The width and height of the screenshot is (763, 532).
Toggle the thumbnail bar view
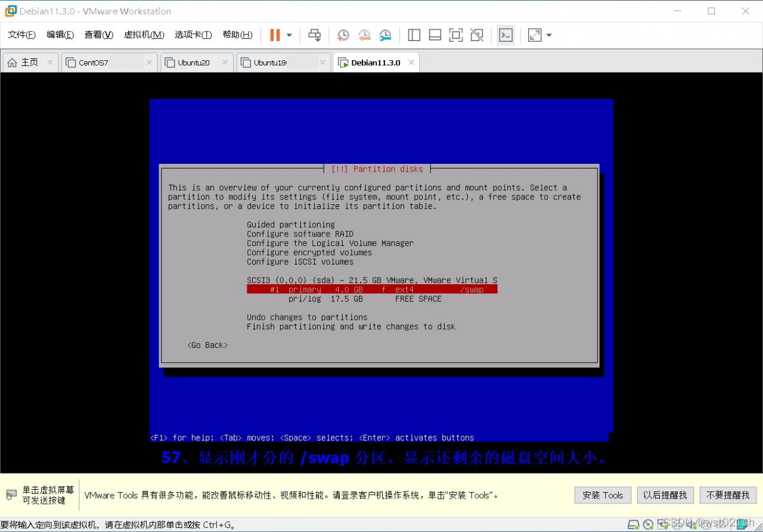(435, 35)
